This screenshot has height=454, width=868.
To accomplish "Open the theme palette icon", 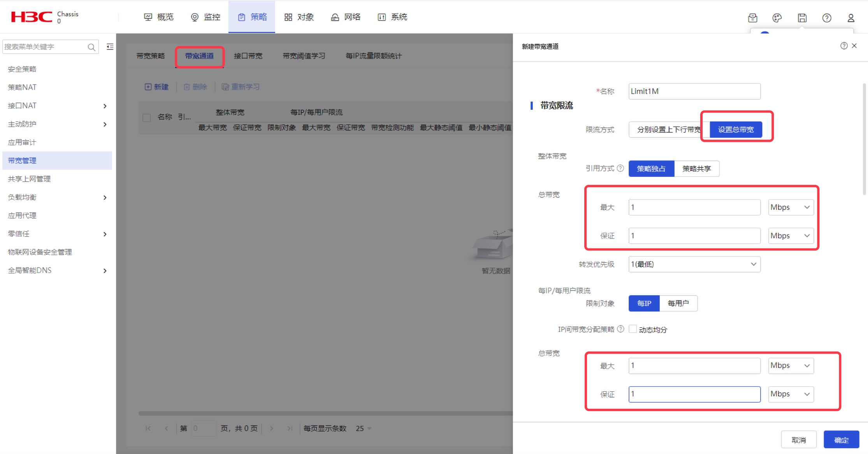I will 777,18.
